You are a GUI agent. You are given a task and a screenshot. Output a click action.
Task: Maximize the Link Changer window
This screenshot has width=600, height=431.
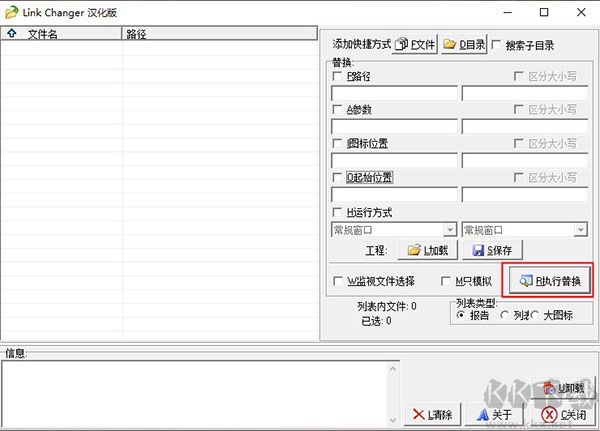(x=544, y=12)
